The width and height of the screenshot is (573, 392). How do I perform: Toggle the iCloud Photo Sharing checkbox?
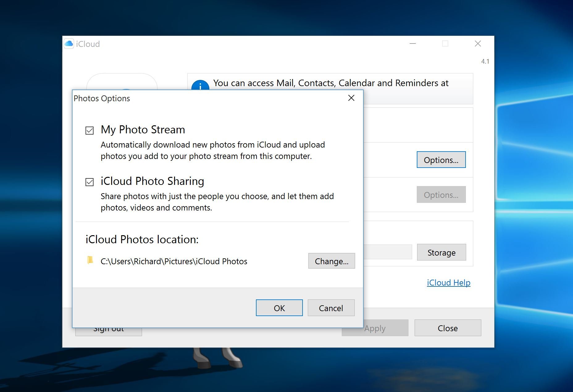90,182
